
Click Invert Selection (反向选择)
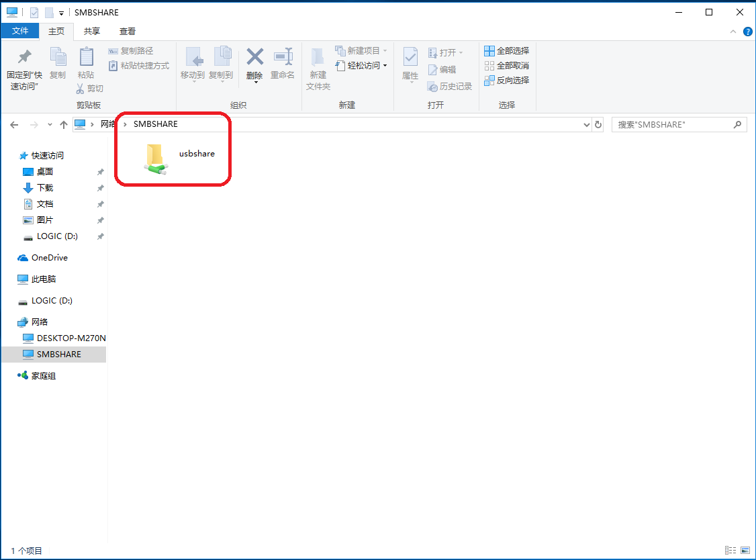point(506,81)
